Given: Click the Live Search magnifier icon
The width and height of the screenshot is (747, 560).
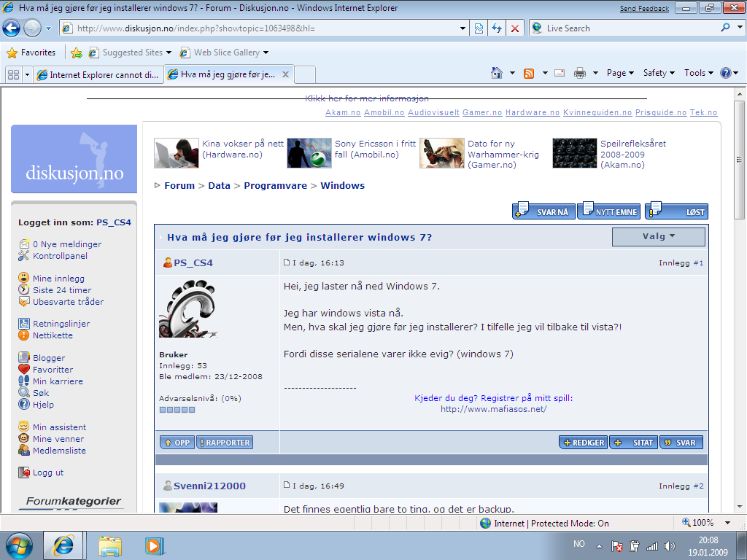Looking at the screenshot, I should 725,28.
